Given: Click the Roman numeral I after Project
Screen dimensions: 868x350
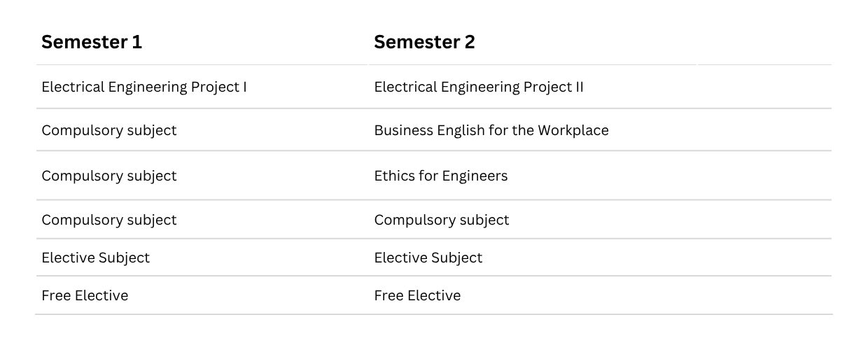Looking at the screenshot, I should [x=244, y=87].
